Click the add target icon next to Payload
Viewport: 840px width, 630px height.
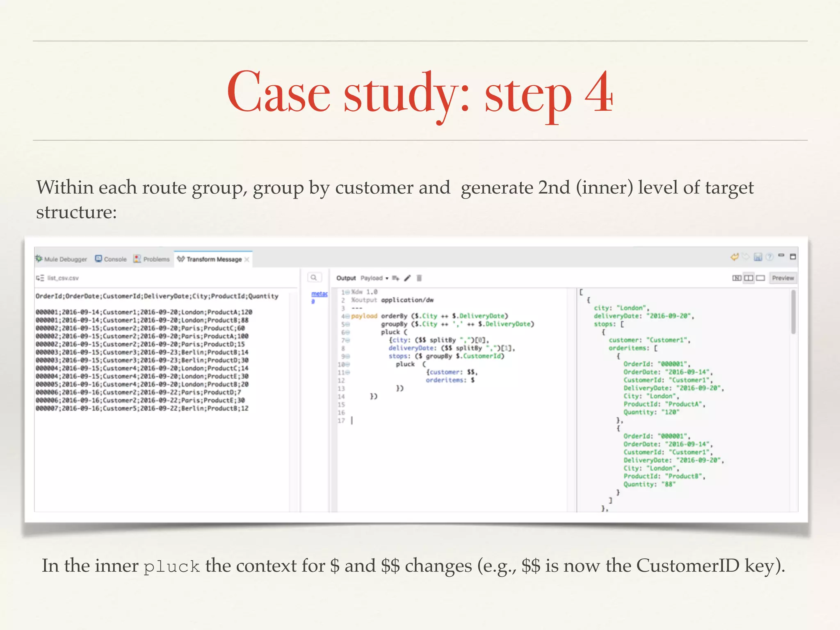(395, 278)
